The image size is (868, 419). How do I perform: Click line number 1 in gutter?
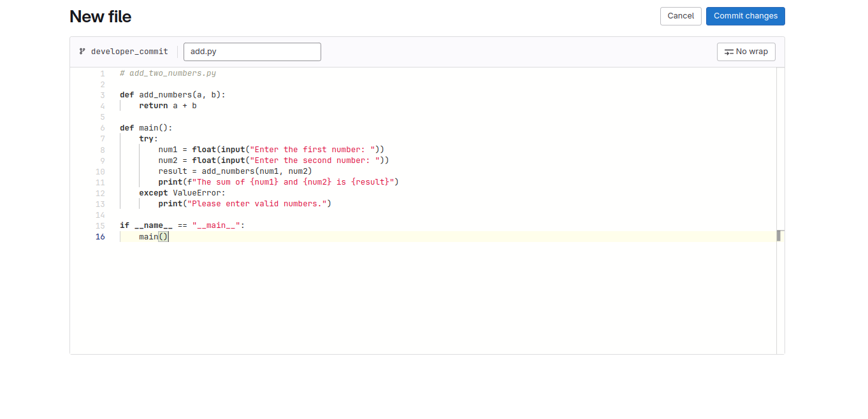(102, 73)
